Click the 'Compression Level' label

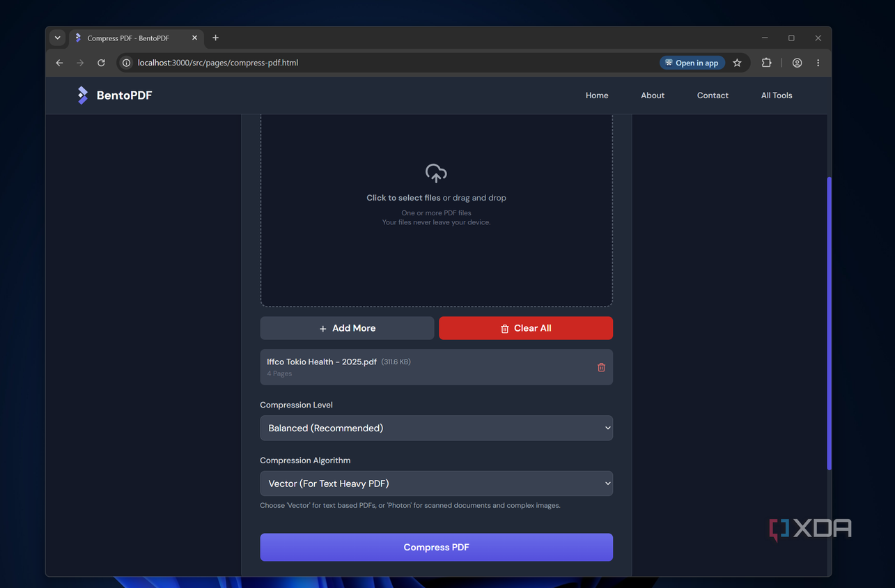(x=296, y=405)
